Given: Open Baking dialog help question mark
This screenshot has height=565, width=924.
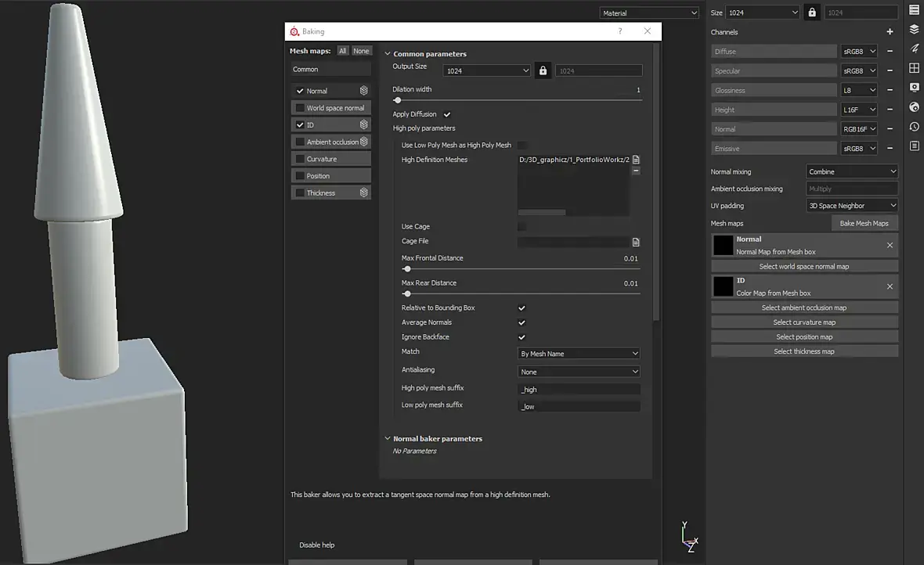Looking at the screenshot, I should coord(620,31).
